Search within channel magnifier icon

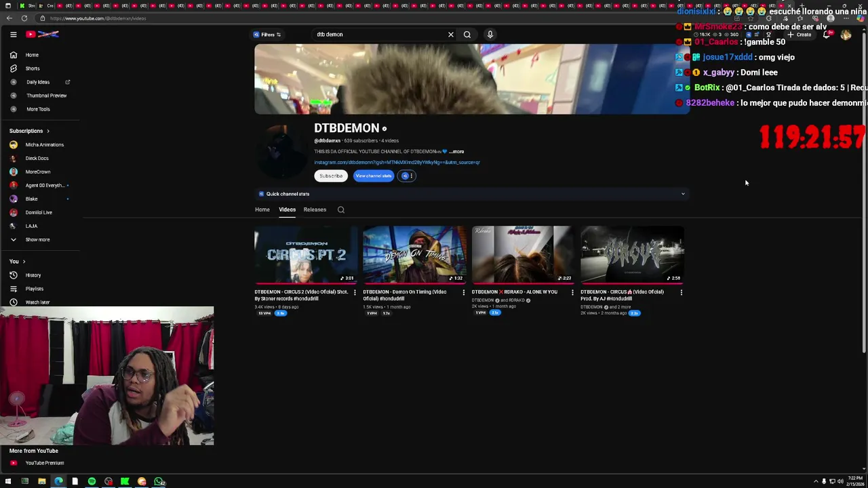[341, 210]
